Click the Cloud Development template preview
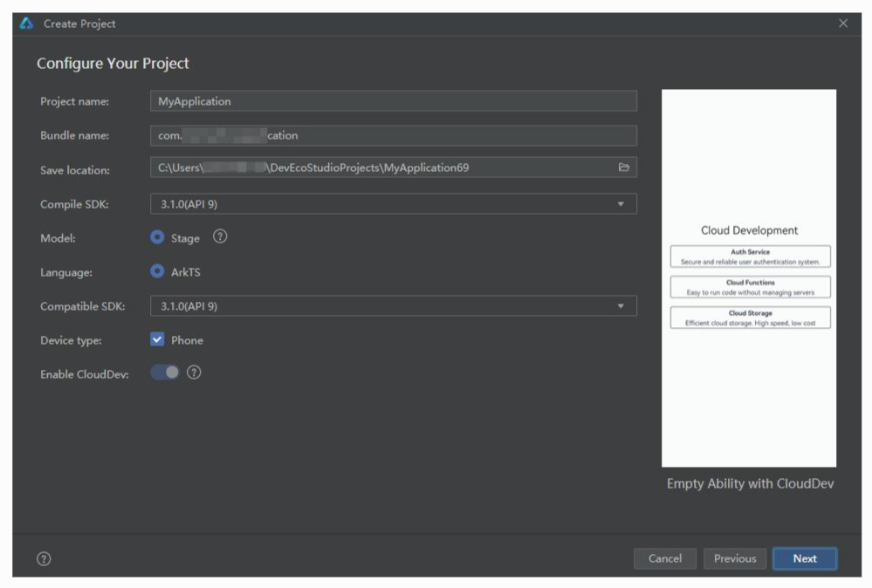The width and height of the screenshot is (872, 588). pyautogui.click(x=749, y=278)
